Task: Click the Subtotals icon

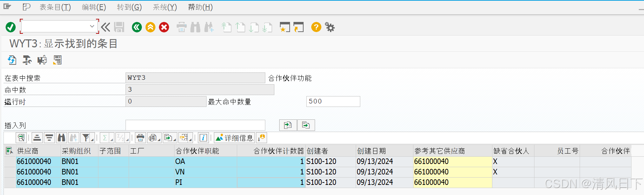Action: coord(120,138)
